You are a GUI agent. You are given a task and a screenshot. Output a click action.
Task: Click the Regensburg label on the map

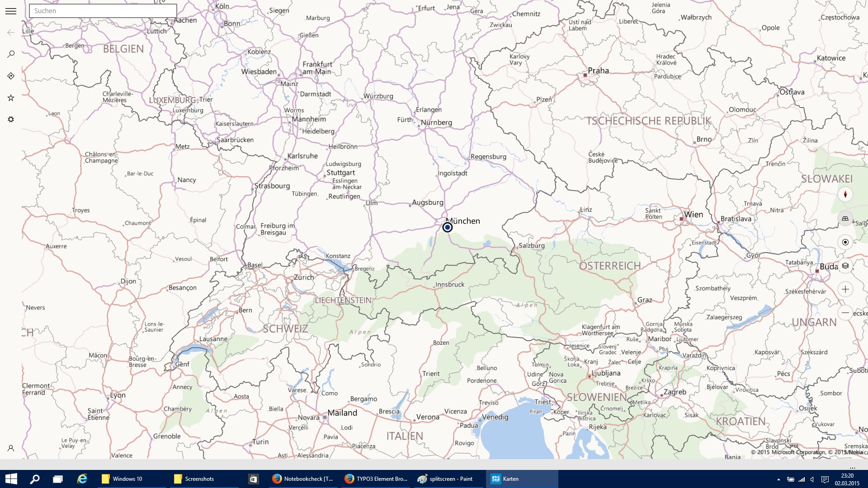pos(488,157)
